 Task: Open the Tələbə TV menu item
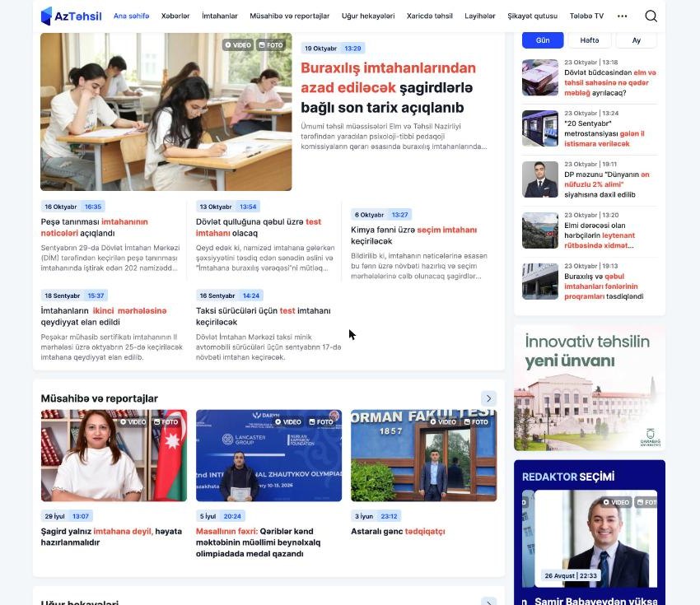[586, 16]
